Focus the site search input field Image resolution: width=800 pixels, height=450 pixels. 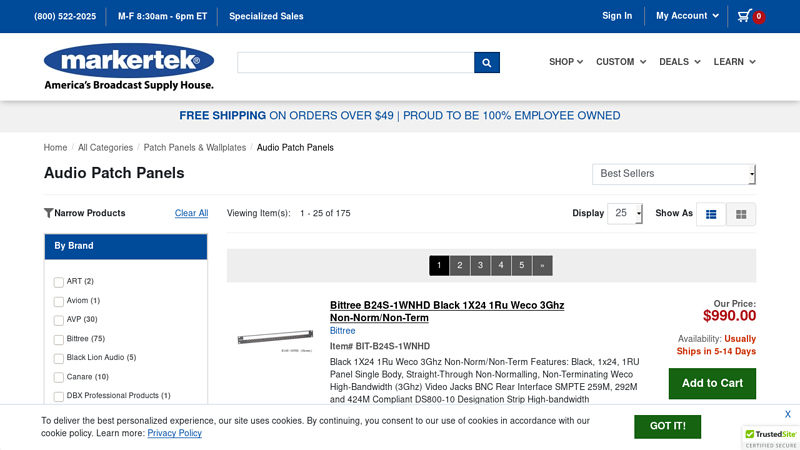(x=356, y=62)
